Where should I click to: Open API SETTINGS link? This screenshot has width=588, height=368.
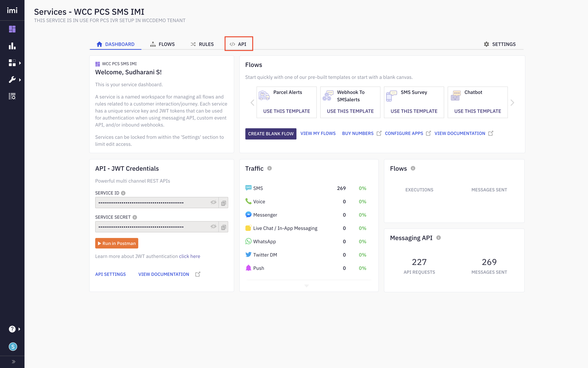click(x=110, y=274)
